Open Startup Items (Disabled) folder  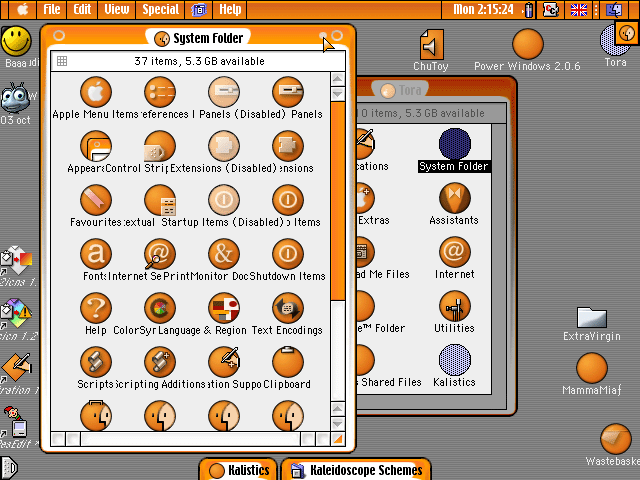pyautogui.click(x=224, y=200)
